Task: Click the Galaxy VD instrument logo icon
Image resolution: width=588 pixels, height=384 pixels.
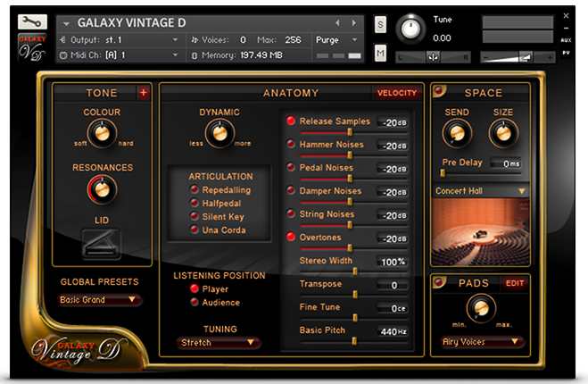Action: point(32,47)
